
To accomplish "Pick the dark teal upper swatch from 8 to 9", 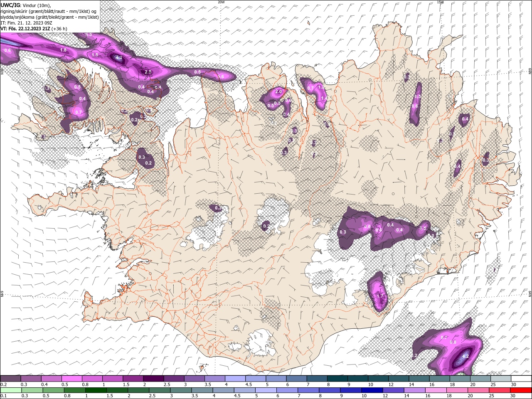I will click(x=337, y=379).
